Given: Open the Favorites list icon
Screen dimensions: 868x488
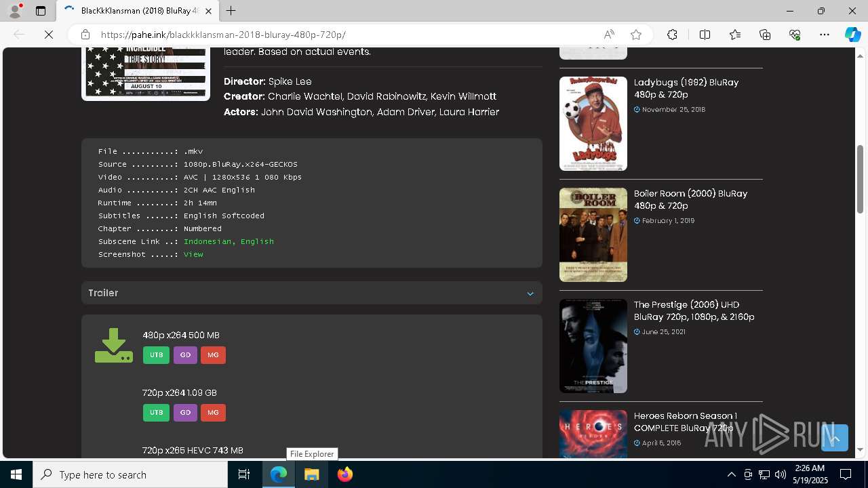Looking at the screenshot, I should pyautogui.click(x=735, y=35).
